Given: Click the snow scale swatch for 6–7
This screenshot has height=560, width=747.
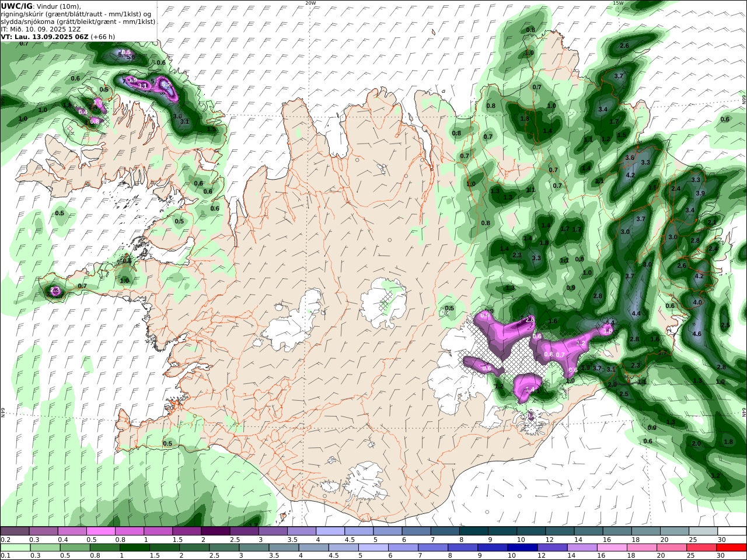Looking at the screenshot, I should pos(416,531).
